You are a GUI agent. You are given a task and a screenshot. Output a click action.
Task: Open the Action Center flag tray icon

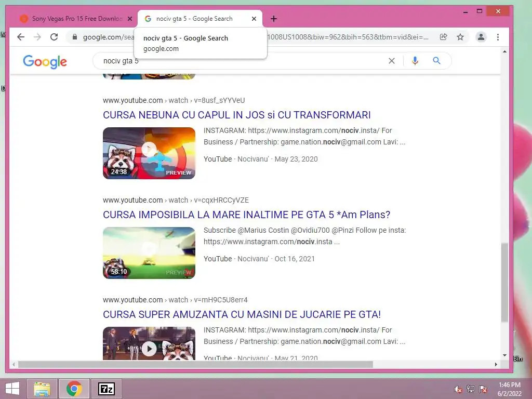tap(483, 389)
